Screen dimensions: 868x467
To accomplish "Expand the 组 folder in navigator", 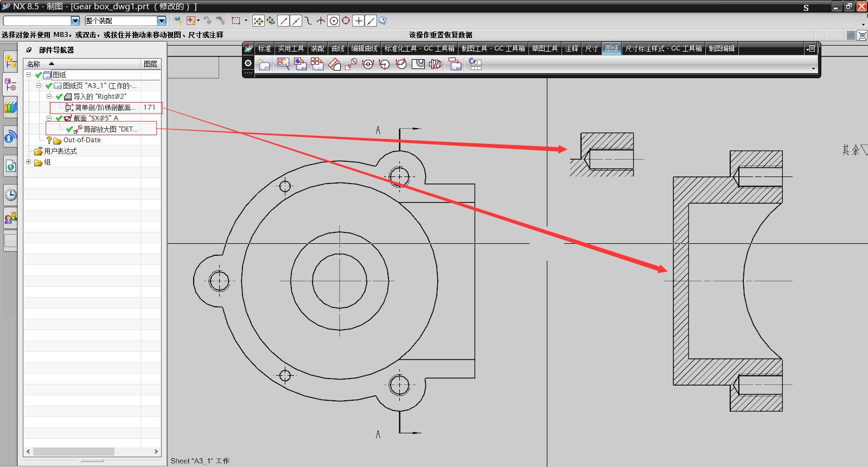I will 29,162.
